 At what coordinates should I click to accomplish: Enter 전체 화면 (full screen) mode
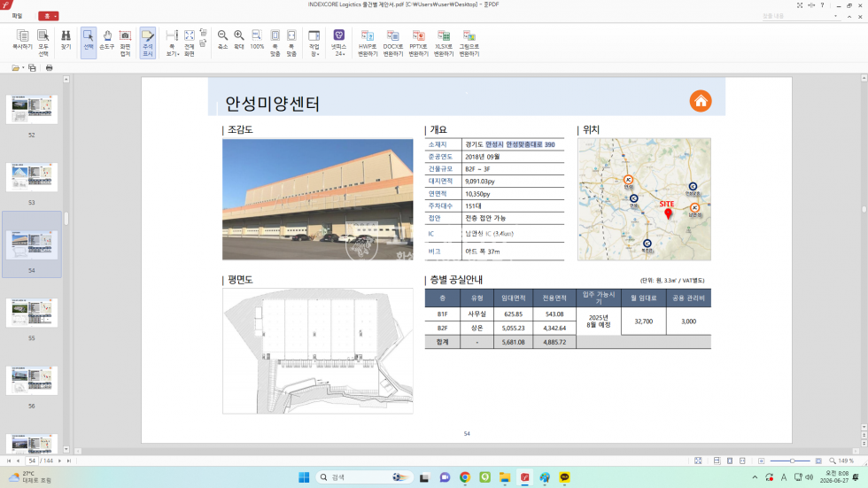pos(190,43)
